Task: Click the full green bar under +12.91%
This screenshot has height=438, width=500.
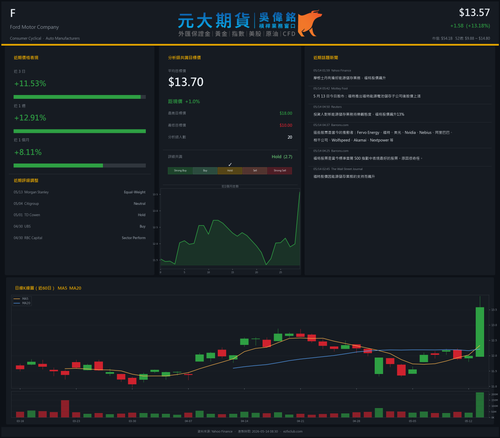Action: coord(80,131)
